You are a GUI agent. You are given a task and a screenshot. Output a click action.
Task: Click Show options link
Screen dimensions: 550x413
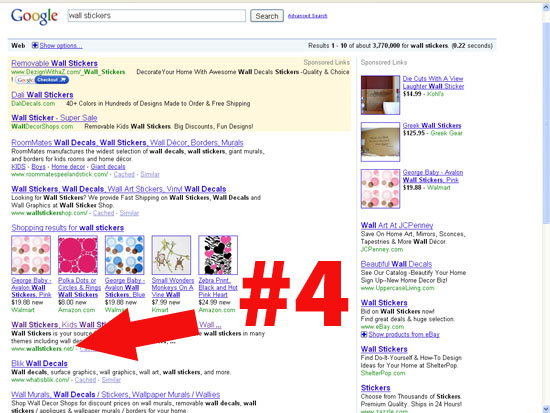point(61,46)
